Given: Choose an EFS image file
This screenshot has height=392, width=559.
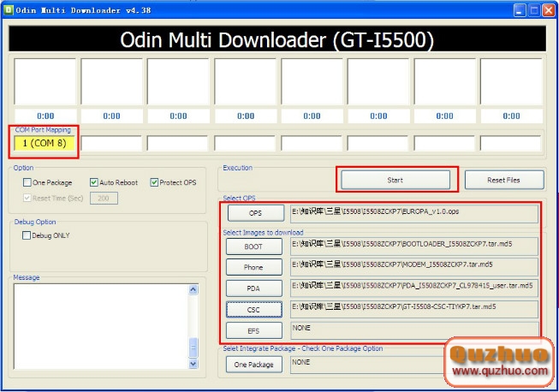Looking at the screenshot, I should pyautogui.click(x=254, y=330).
